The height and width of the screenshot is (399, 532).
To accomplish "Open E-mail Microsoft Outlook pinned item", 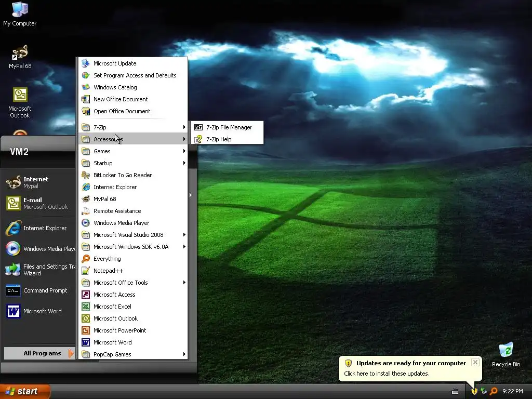I will [39, 203].
